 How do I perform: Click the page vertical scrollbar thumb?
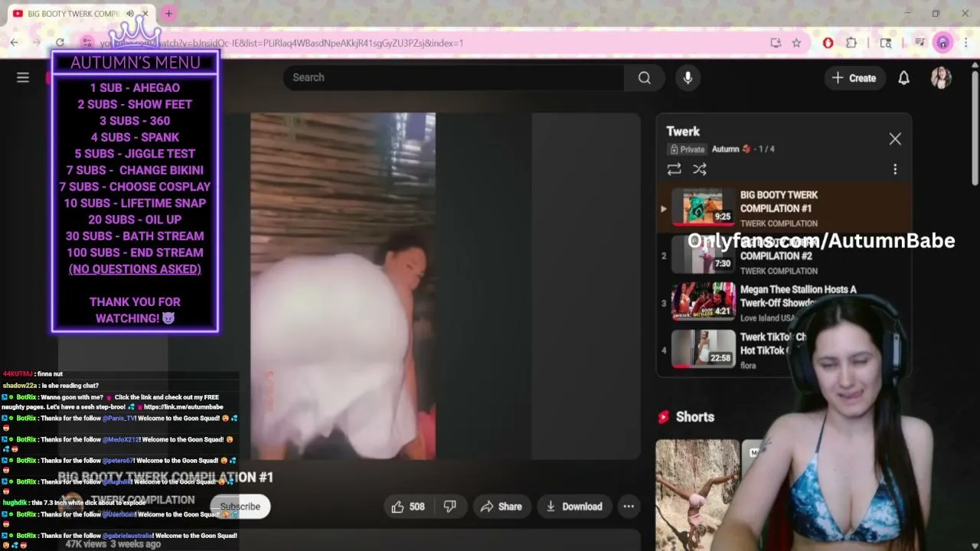(x=975, y=128)
